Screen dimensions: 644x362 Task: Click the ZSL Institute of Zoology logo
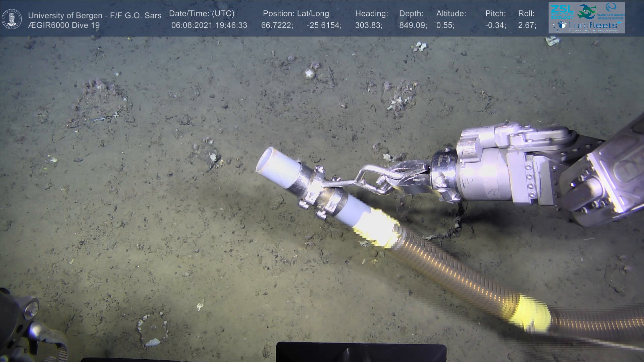(x=562, y=12)
